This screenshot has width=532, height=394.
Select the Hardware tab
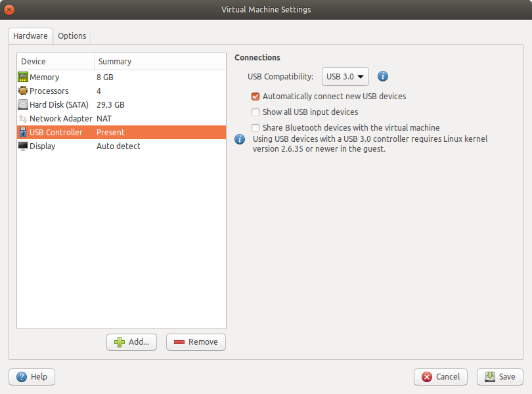pos(30,36)
